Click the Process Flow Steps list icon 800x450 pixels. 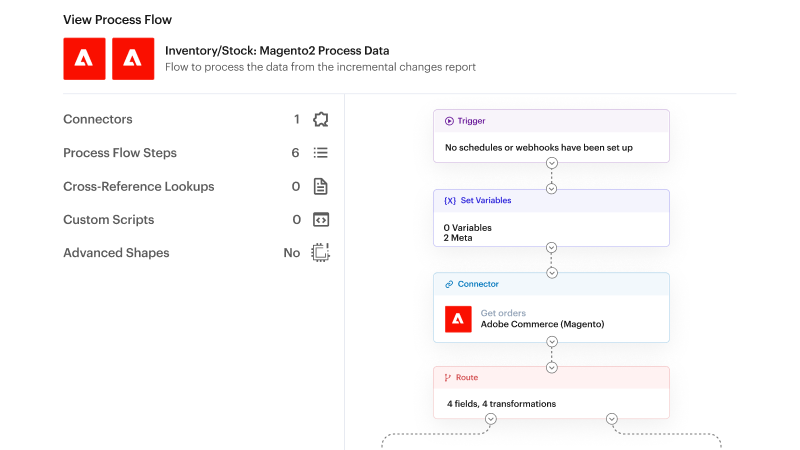320,153
